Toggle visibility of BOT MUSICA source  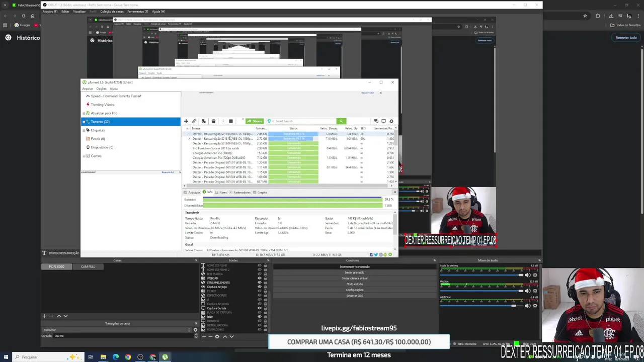pos(260,274)
